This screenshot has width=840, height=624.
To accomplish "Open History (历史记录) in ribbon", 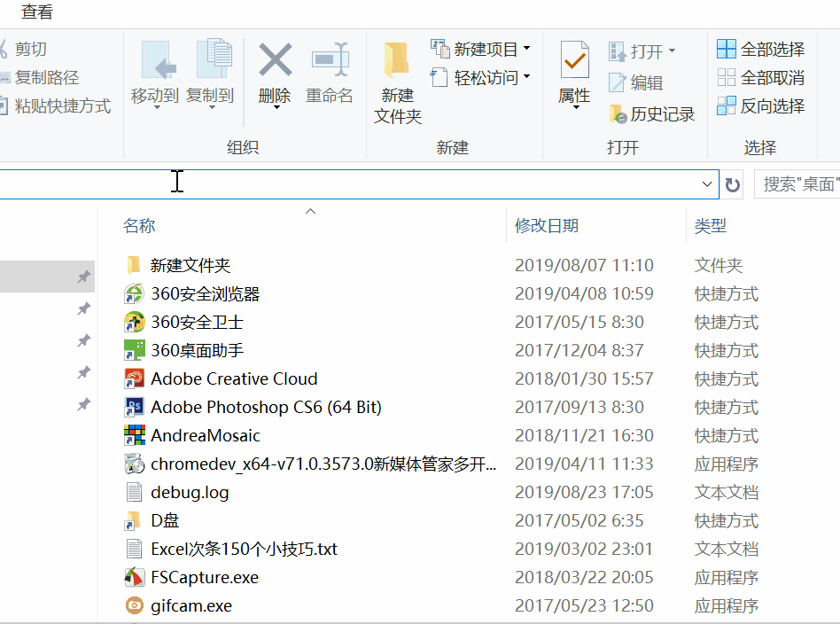I will click(651, 113).
